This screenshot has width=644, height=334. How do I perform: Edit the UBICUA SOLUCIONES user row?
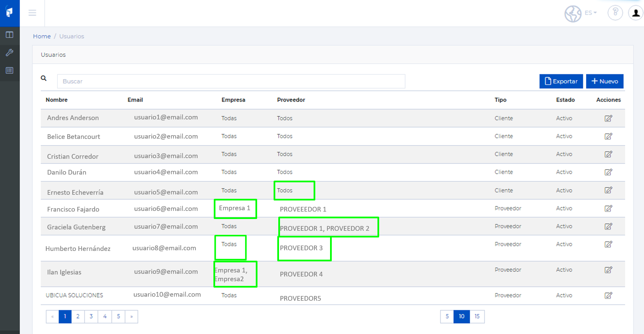pyautogui.click(x=608, y=296)
